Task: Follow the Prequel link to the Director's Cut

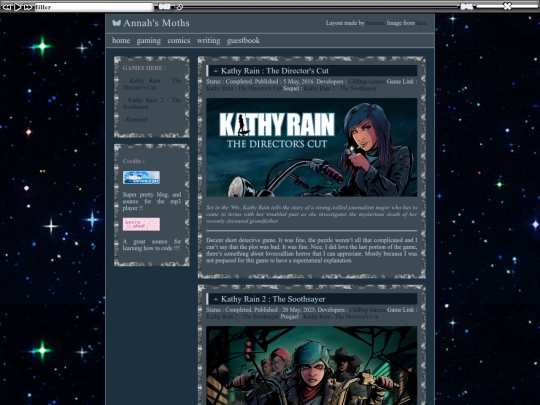Action: [341, 316]
